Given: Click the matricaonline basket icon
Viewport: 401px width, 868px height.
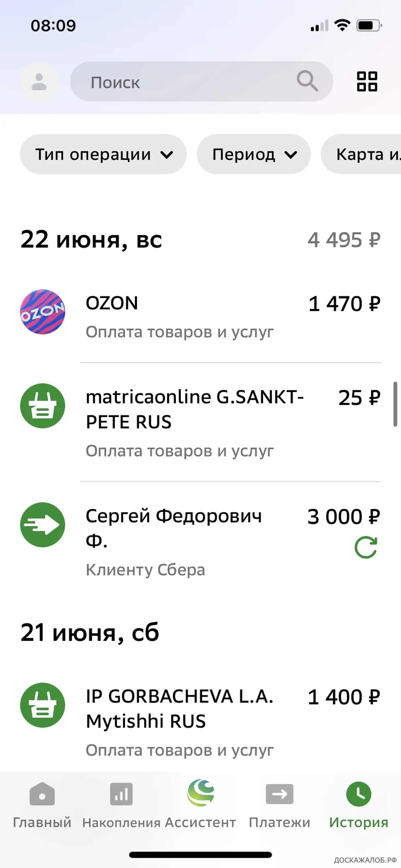Looking at the screenshot, I should point(42,406).
